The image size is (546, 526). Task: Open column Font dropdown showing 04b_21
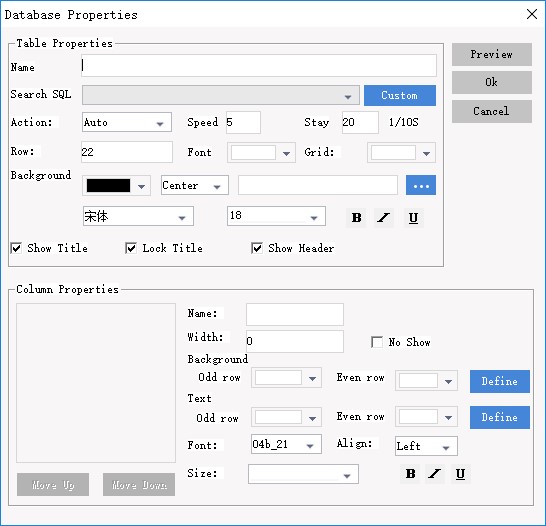click(x=286, y=444)
